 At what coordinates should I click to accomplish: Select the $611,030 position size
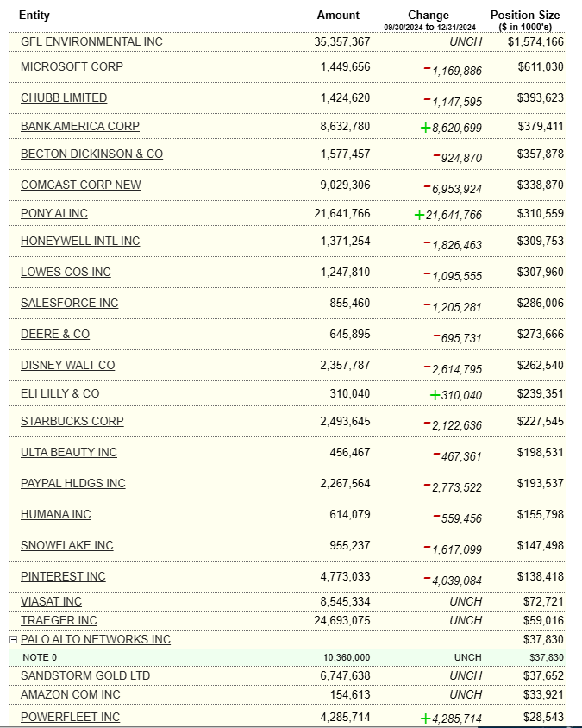541,67
